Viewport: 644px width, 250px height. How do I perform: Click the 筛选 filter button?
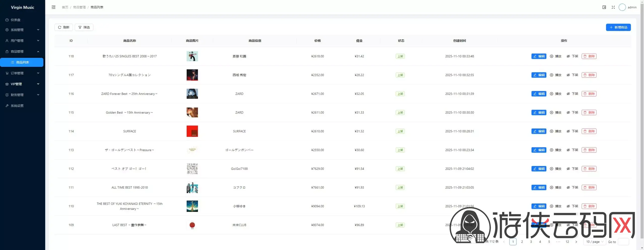(x=84, y=27)
